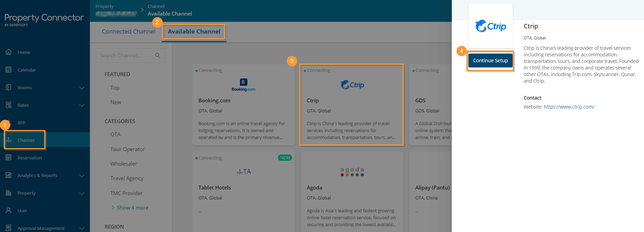Click the Contact heading in Ctrip panel
This screenshot has height=232, width=644.
(x=532, y=98)
